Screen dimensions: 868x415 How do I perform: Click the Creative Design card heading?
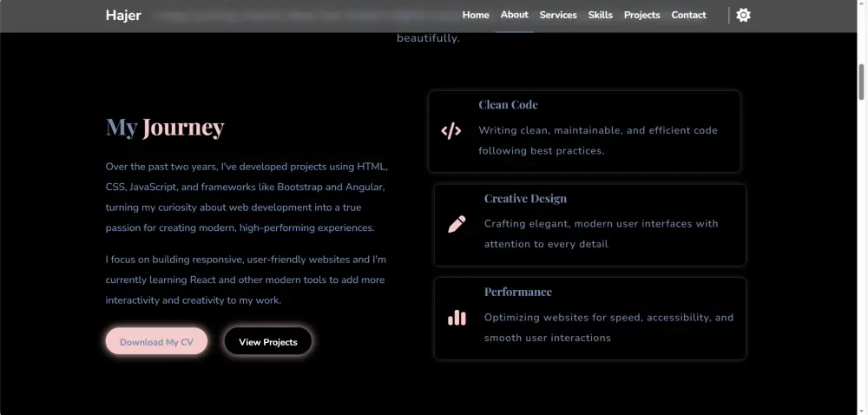(525, 198)
